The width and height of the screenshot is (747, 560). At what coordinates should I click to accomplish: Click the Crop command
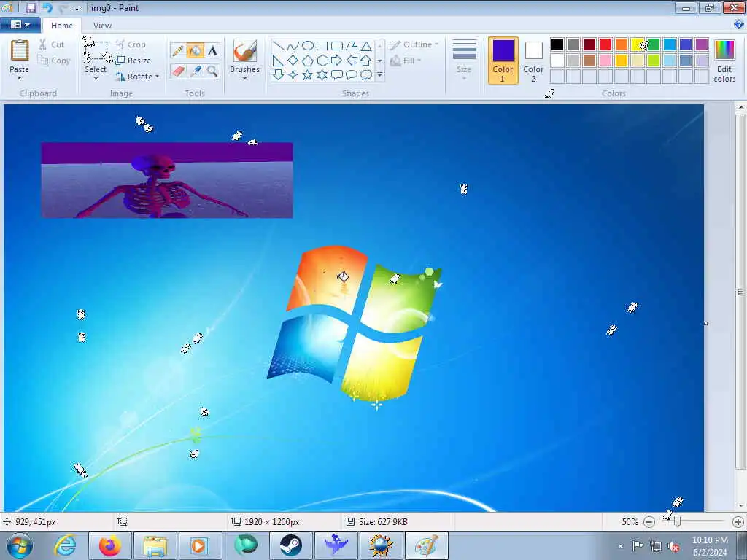pos(131,44)
